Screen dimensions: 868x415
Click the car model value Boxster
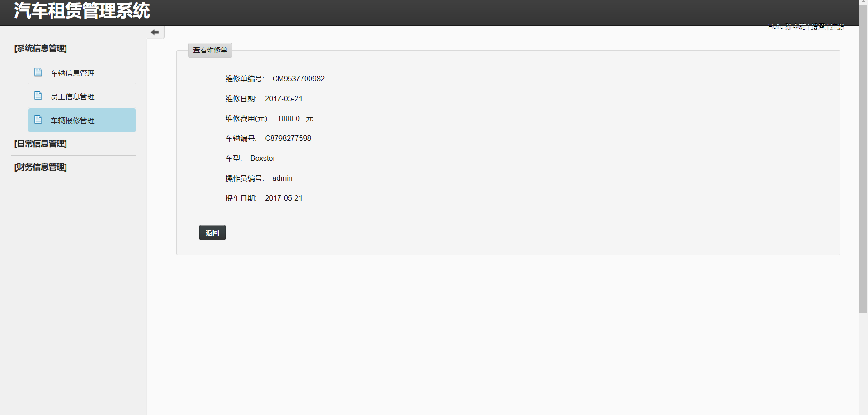point(263,158)
